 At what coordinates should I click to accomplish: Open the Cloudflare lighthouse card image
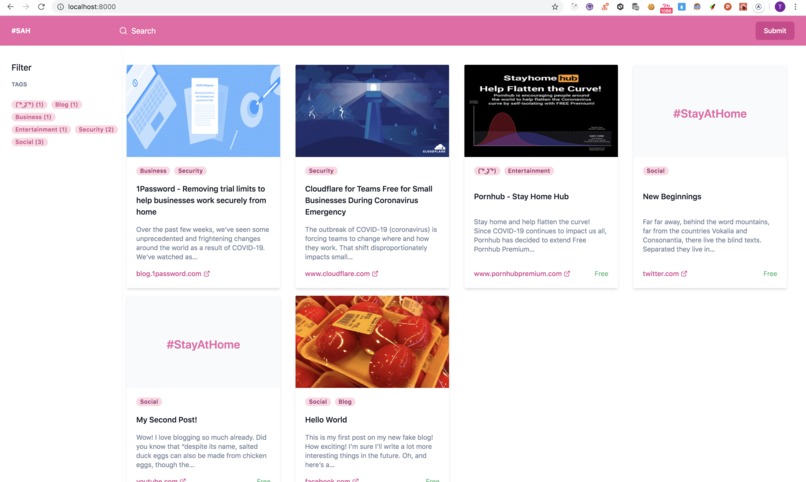(372, 110)
